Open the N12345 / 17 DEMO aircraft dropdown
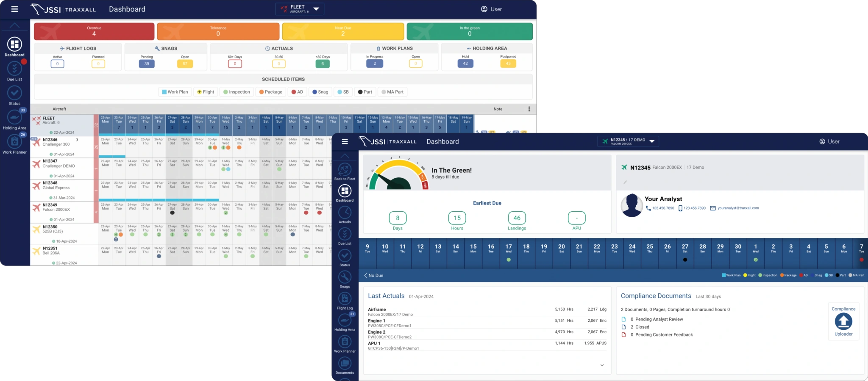This screenshot has width=868, height=381. tap(629, 141)
